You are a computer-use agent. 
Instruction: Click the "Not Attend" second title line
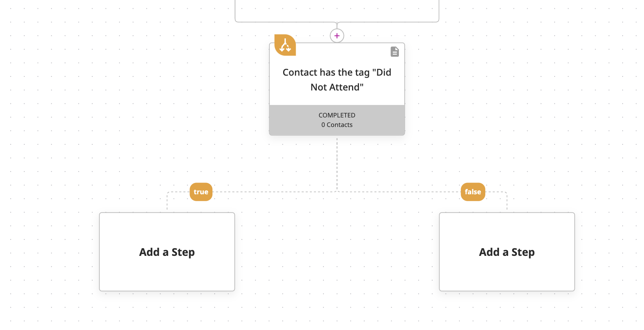coord(337,87)
